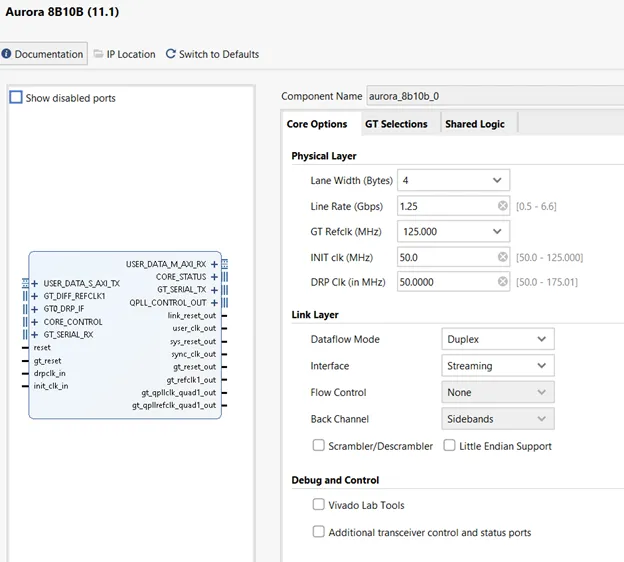This screenshot has width=624, height=562.
Task: Expand GT_SERIAL_RX port plus icon
Action: (x=35, y=334)
